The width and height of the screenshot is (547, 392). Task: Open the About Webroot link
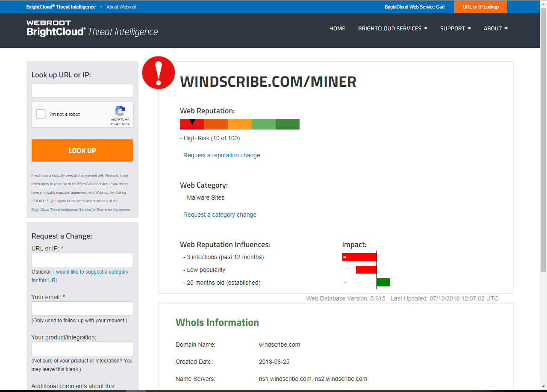pos(121,7)
